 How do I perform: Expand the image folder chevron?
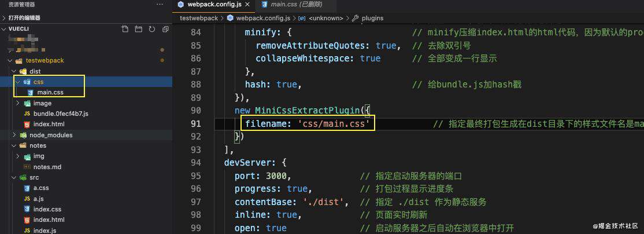[18, 103]
